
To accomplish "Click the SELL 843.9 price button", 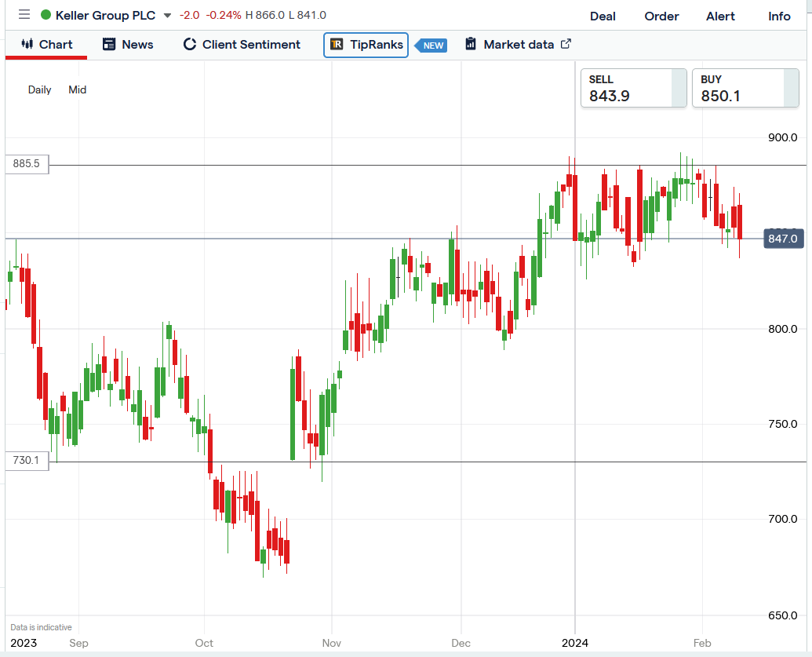I will point(634,88).
